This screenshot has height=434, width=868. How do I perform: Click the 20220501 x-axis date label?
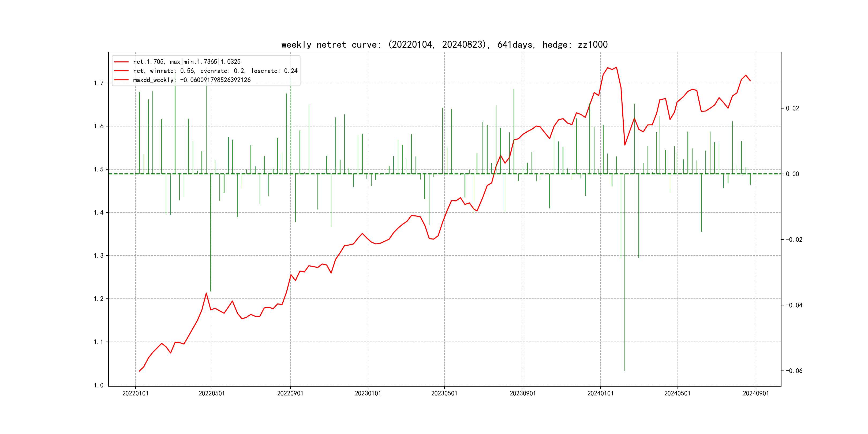[212, 393]
